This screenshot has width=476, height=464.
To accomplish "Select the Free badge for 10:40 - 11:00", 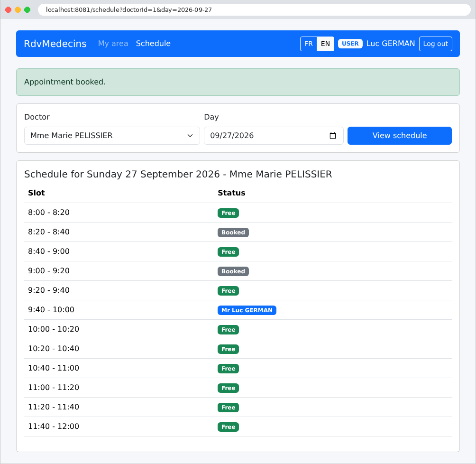I will pos(229,369).
